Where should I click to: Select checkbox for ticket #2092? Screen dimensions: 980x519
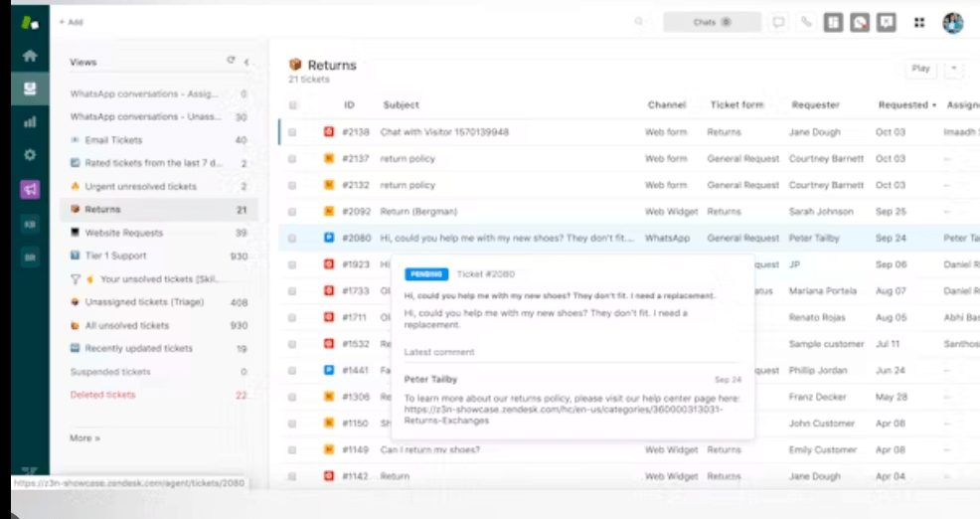click(292, 212)
